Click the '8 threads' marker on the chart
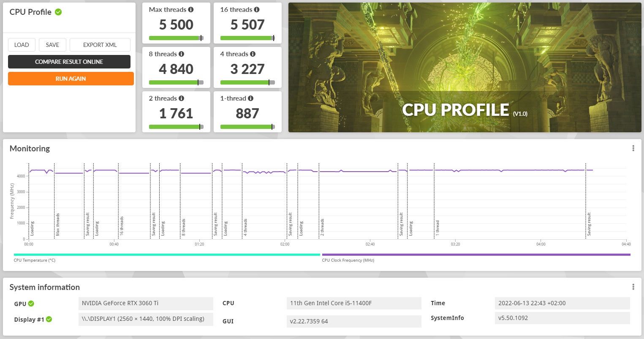This screenshot has height=339, width=644. click(x=183, y=227)
